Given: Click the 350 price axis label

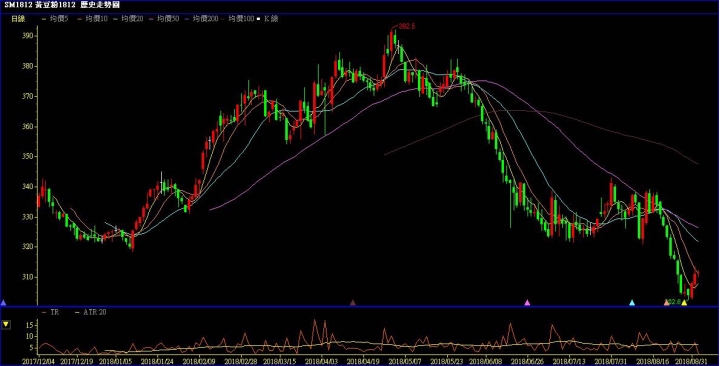Looking at the screenshot, I should (x=28, y=157).
